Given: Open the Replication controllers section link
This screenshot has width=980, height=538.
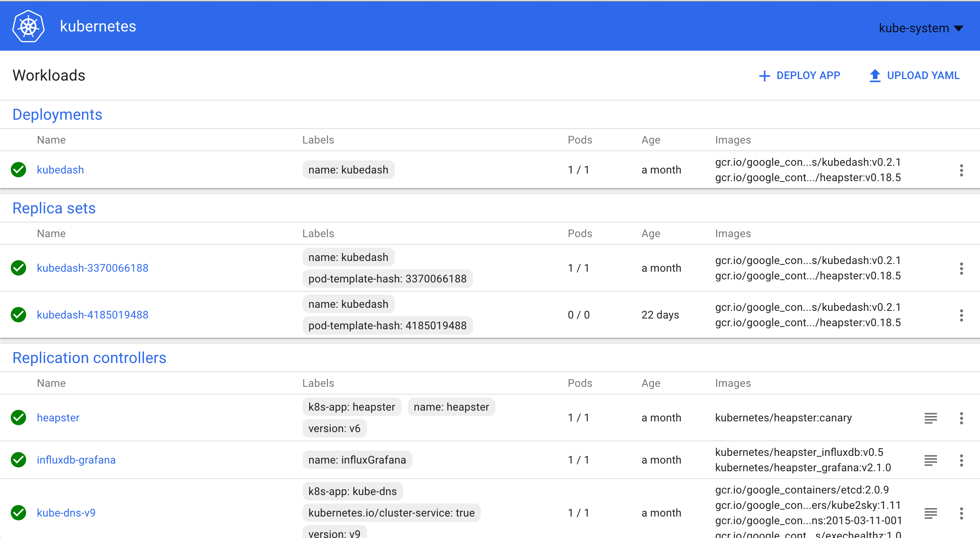Looking at the screenshot, I should pyautogui.click(x=89, y=358).
